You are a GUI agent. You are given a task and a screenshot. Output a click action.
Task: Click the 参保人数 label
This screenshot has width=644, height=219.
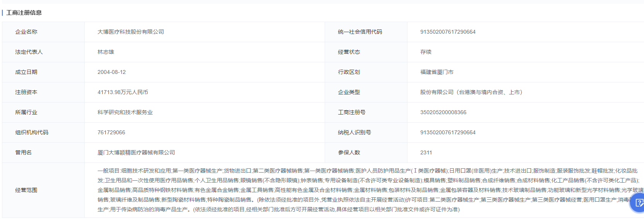point(349,152)
